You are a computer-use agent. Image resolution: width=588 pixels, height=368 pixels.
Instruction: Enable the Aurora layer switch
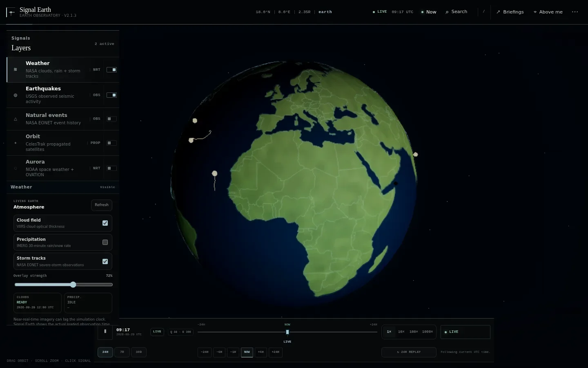[111, 168]
